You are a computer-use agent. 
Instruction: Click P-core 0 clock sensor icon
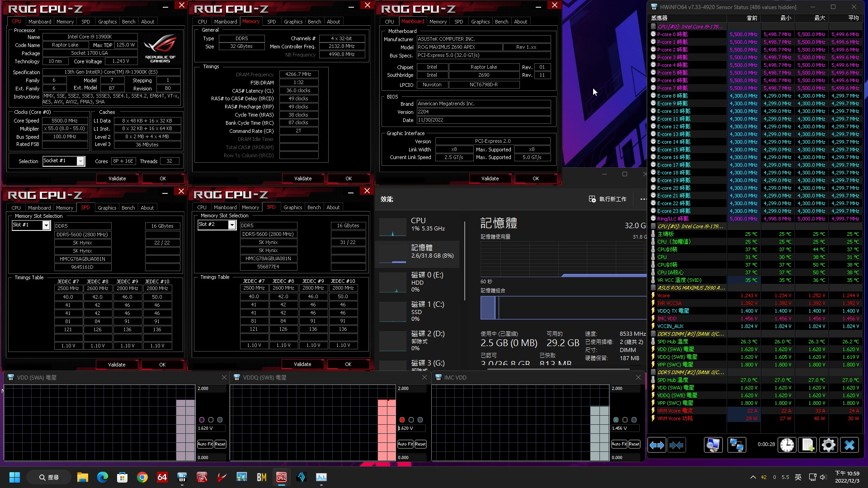tap(653, 34)
